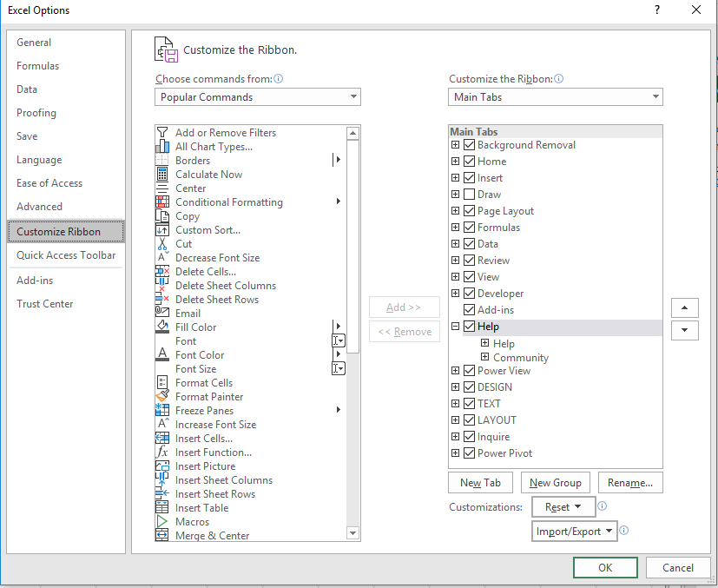Uncheck the Background Removal tab checkbox

[x=469, y=145]
